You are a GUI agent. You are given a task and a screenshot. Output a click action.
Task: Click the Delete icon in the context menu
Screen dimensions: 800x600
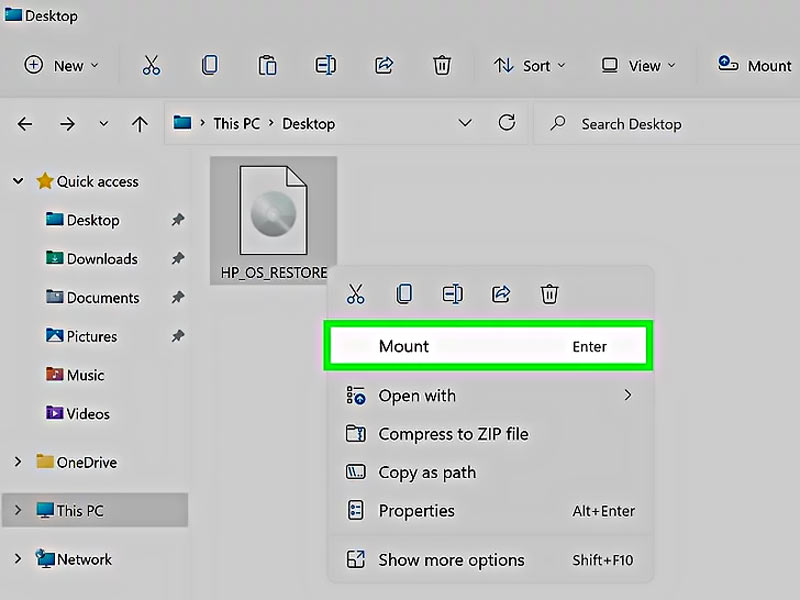549,294
